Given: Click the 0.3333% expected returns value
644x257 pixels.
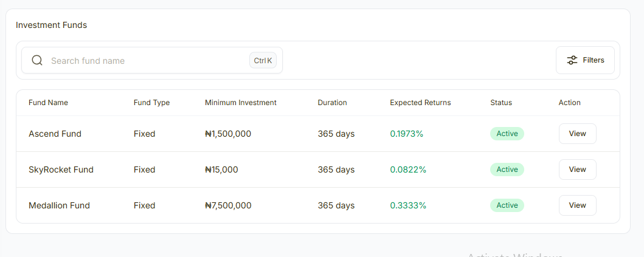Looking at the screenshot, I should (x=408, y=205).
